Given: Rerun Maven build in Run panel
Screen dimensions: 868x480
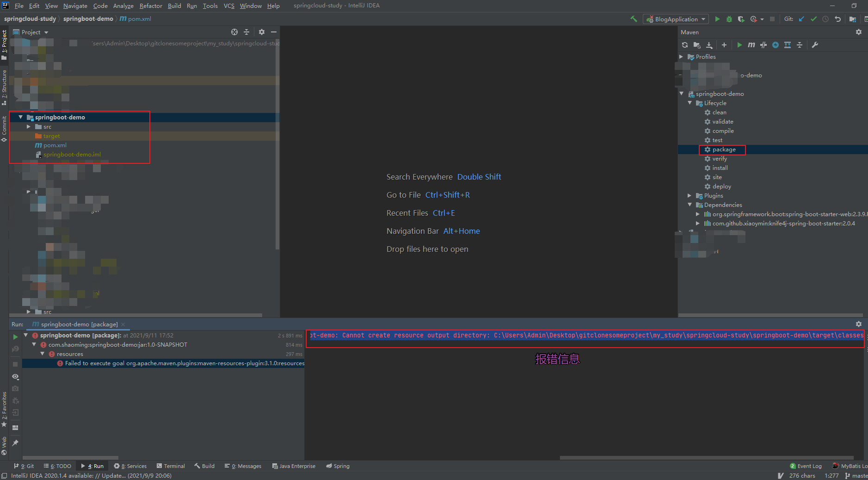Looking at the screenshot, I should click(15, 337).
